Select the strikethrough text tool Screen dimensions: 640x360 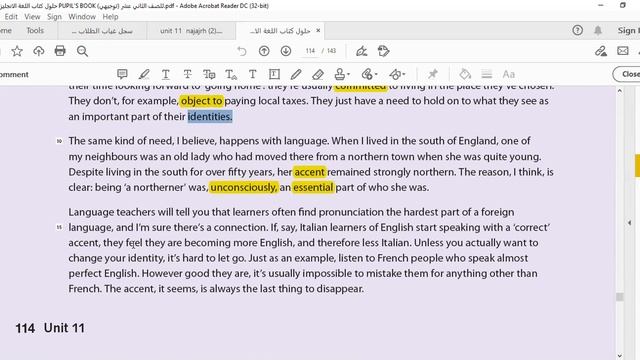tap(187, 74)
